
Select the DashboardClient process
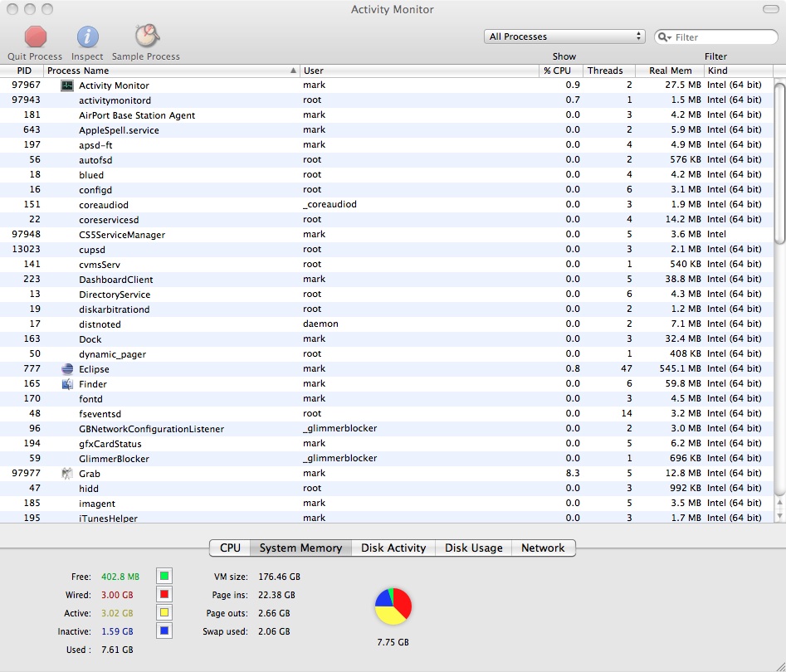pyautogui.click(x=386, y=280)
